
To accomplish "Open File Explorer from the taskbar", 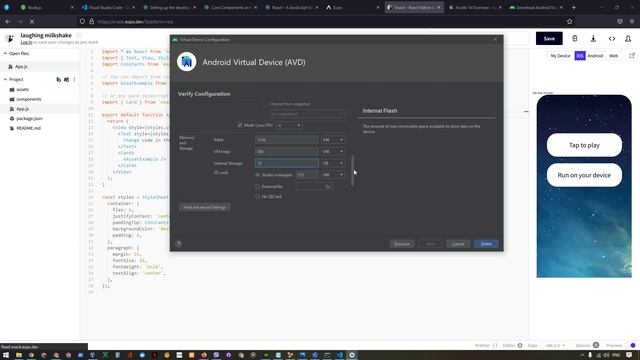I will (19, 355).
